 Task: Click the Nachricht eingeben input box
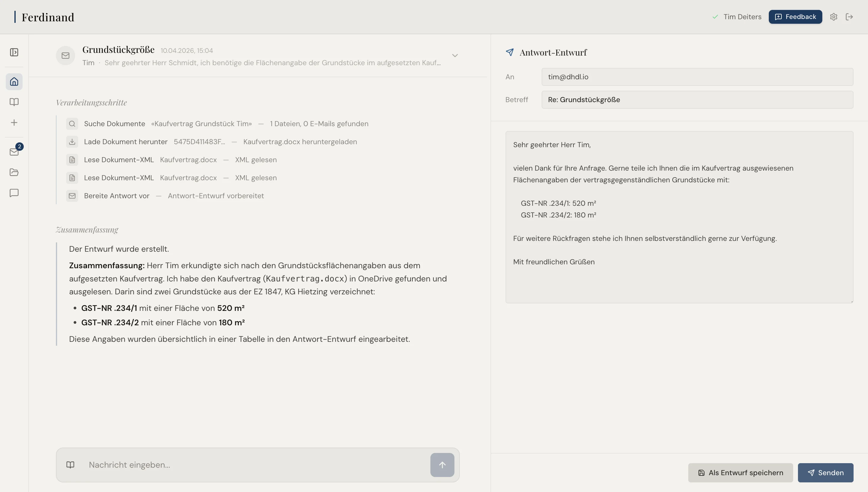coord(237,465)
